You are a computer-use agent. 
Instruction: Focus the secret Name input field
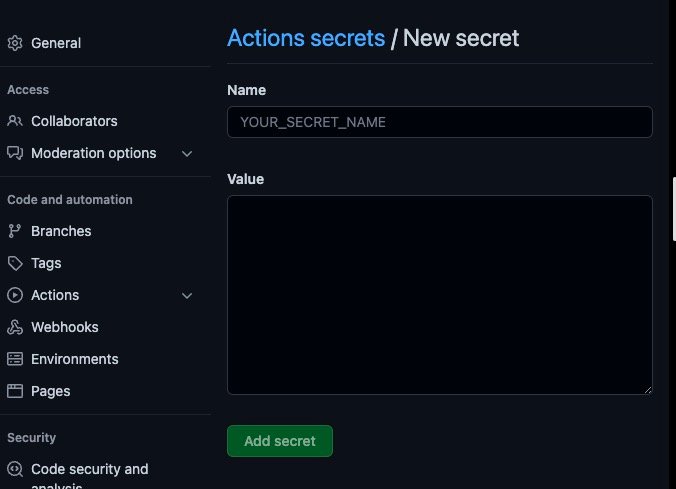point(440,122)
